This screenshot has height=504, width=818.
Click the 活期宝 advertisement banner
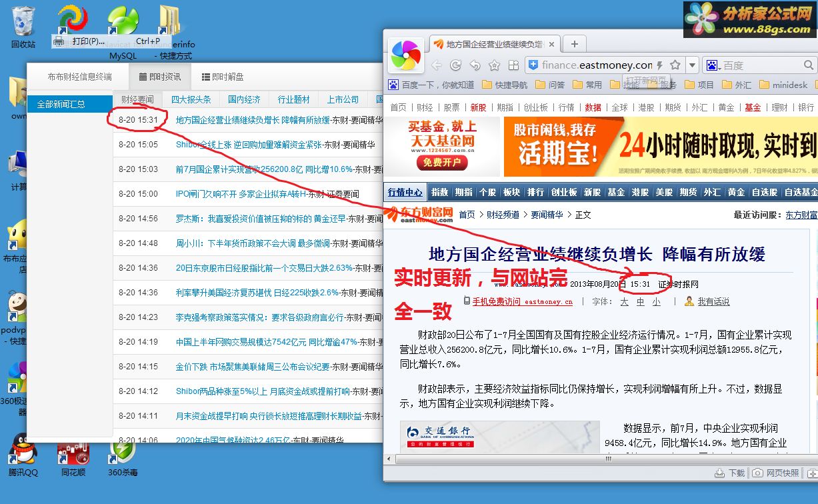coord(660,147)
